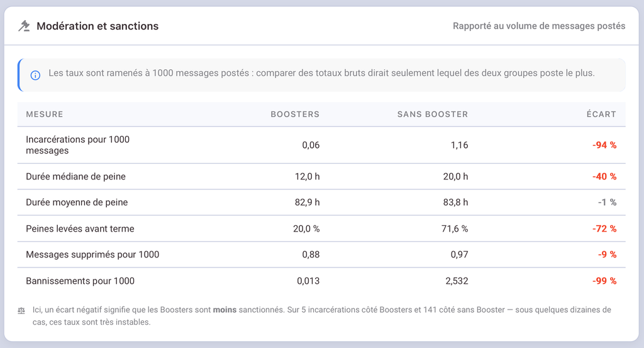Click 'Rapporté au volume de messages postés'

tap(539, 26)
